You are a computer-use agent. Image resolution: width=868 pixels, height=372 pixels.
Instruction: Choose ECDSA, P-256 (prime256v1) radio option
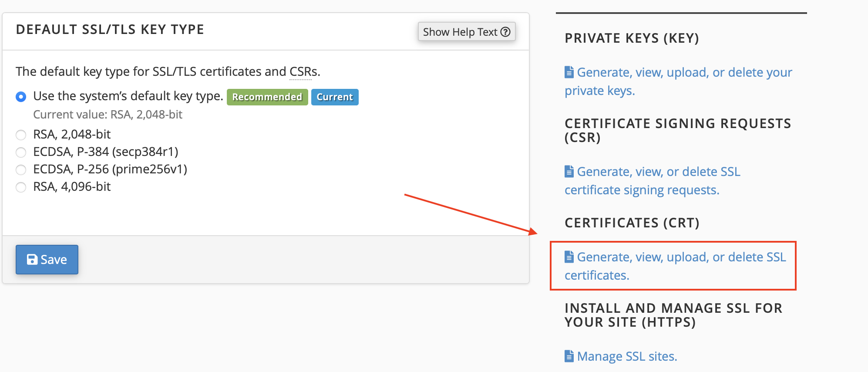[x=21, y=170]
